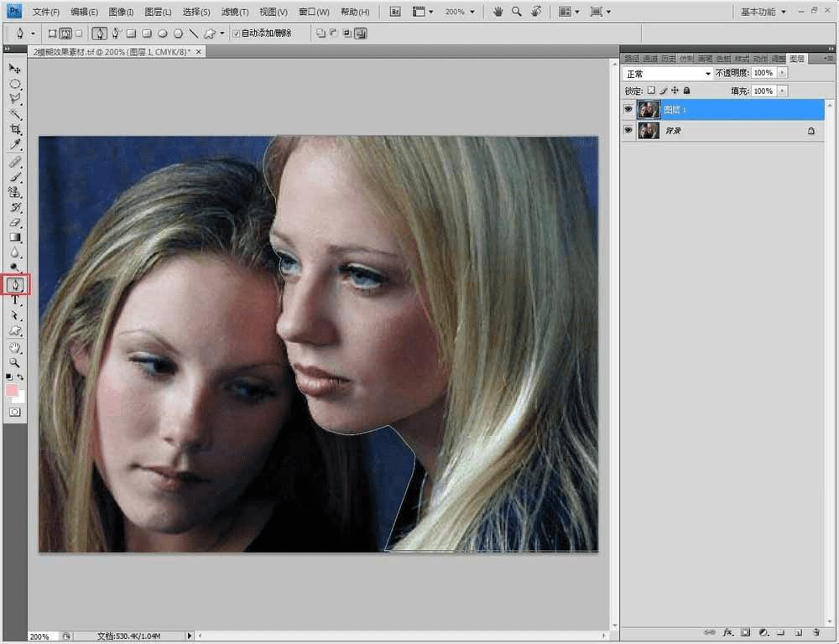Toggle the Auto Add/Delete checkbox
839x644 pixels.
(x=237, y=34)
